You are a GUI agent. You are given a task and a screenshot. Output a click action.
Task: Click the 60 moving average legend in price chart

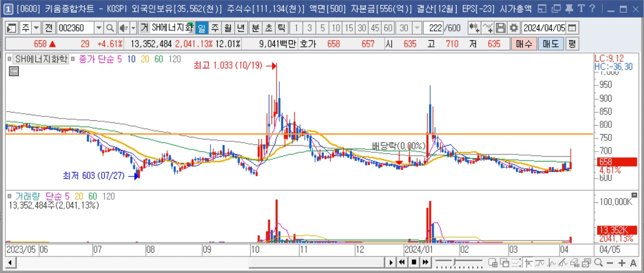pyautogui.click(x=159, y=59)
